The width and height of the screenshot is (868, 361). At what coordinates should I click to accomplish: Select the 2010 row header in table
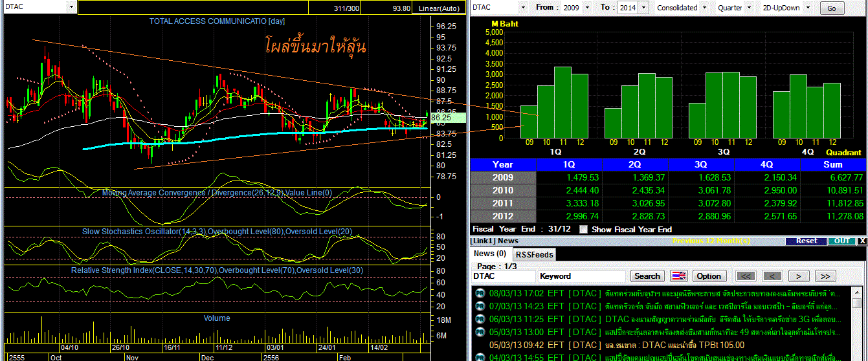point(503,190)
